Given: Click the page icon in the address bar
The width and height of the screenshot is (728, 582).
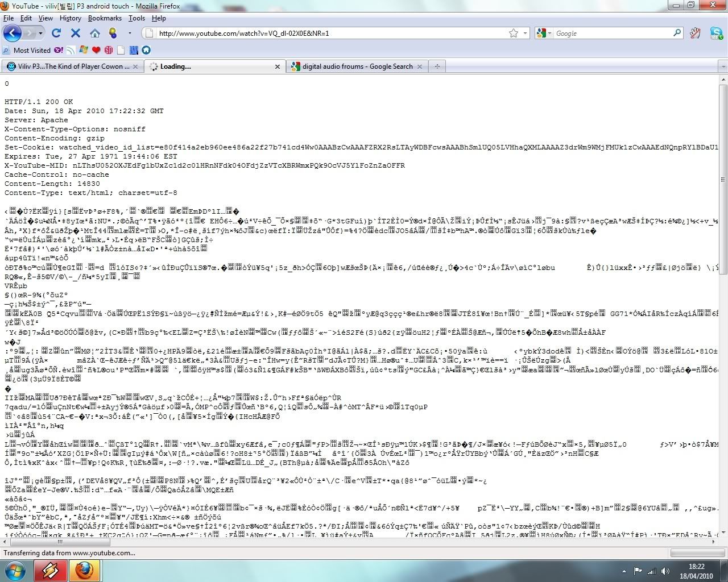Looking at the screenshot, I should pyautogui.click(x=150, y=33).
